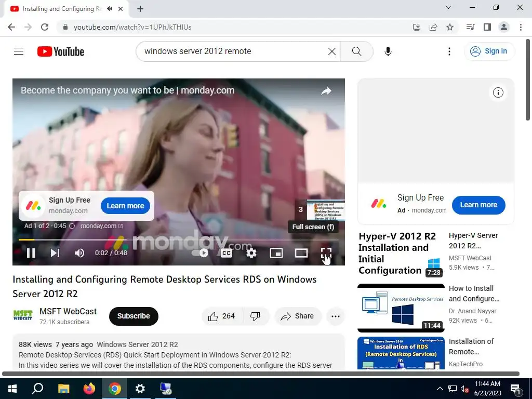Click the ad info circle next to Ad 1 of 2
This screenshot has height=399, width=532.
pos(72,226)
